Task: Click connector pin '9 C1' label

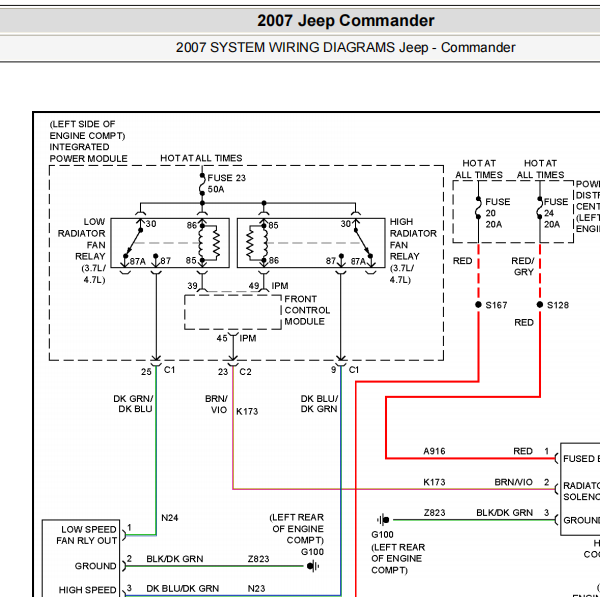Action: click(345, 370)
